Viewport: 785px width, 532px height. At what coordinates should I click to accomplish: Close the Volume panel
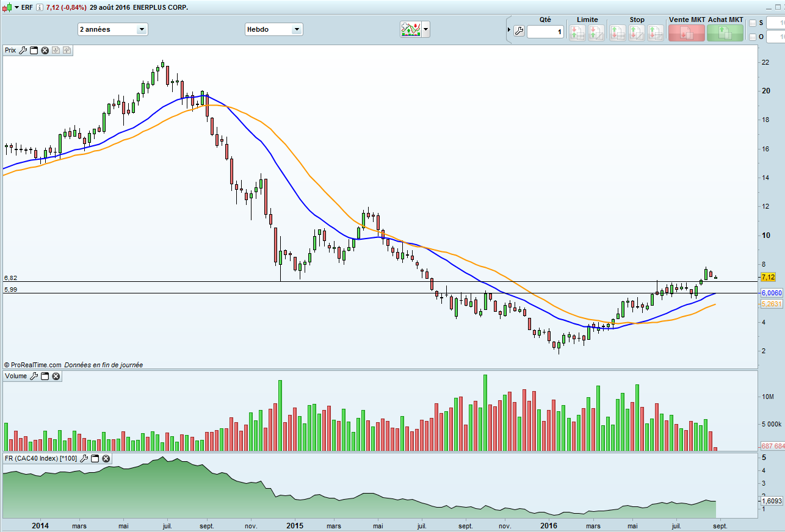pos(56,376)
